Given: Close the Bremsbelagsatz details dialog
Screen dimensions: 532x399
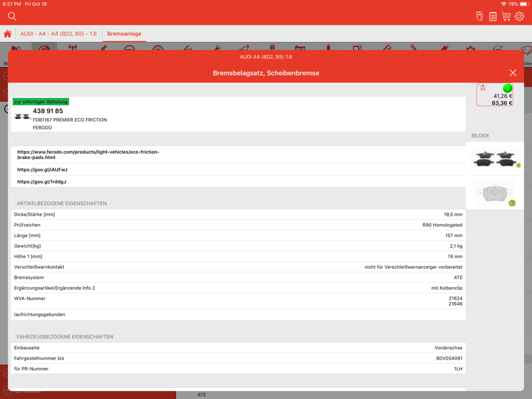Looking at the screenshot, I should click(513, 73).
